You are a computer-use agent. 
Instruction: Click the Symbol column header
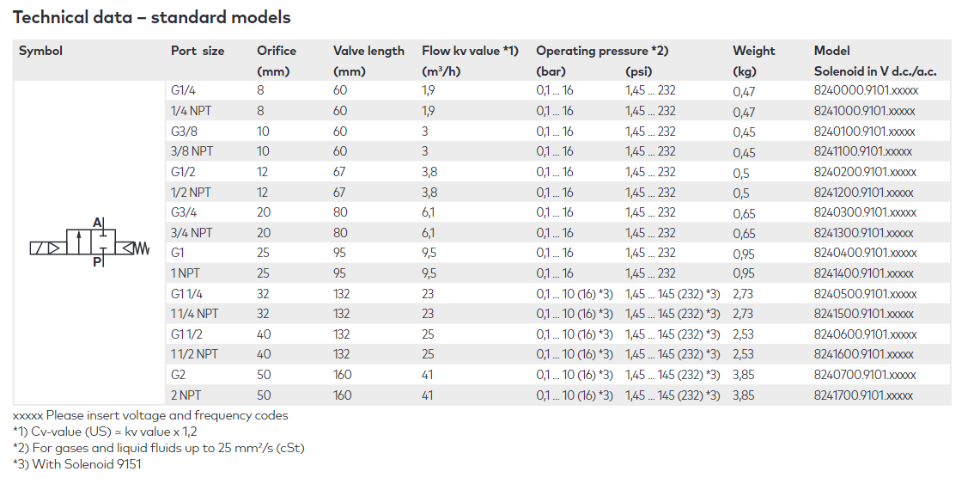pos(40,52)
